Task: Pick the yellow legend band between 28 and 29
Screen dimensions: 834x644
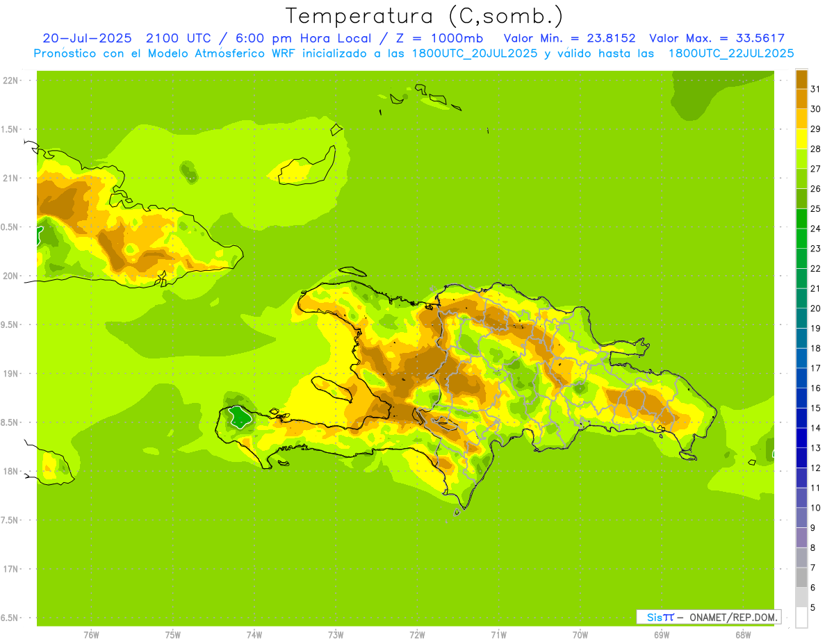Action: (801, 139)
